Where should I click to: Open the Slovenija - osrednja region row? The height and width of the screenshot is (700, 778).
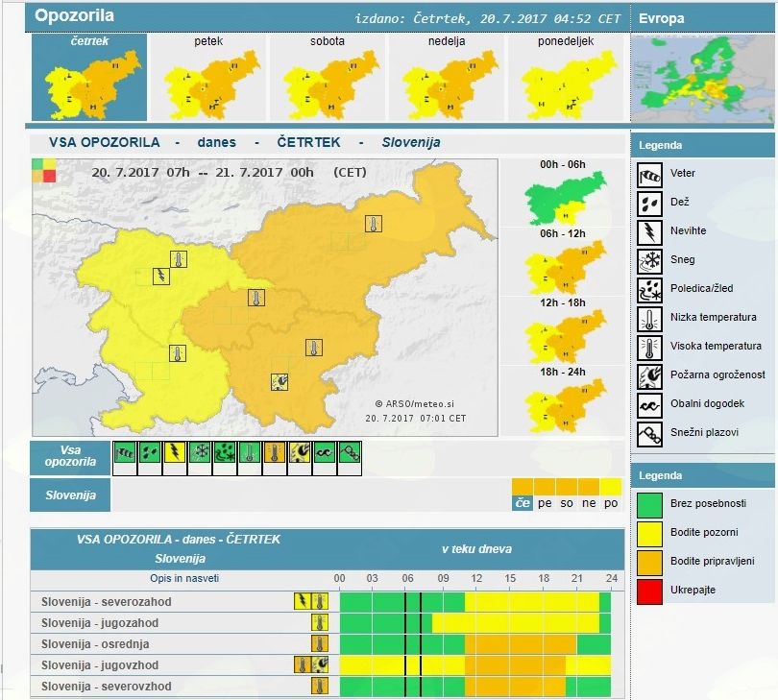(96, 644)
